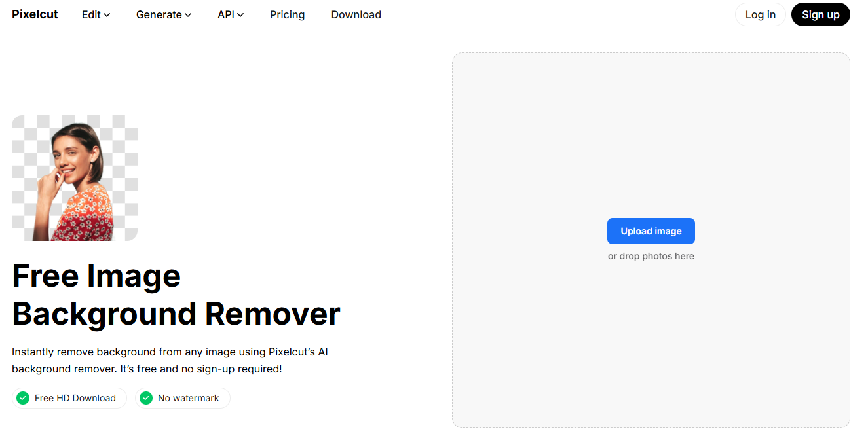Click the green checkmark beside No watermark
The width and height of the screenshot is (868, 436).
coord(146,398)
